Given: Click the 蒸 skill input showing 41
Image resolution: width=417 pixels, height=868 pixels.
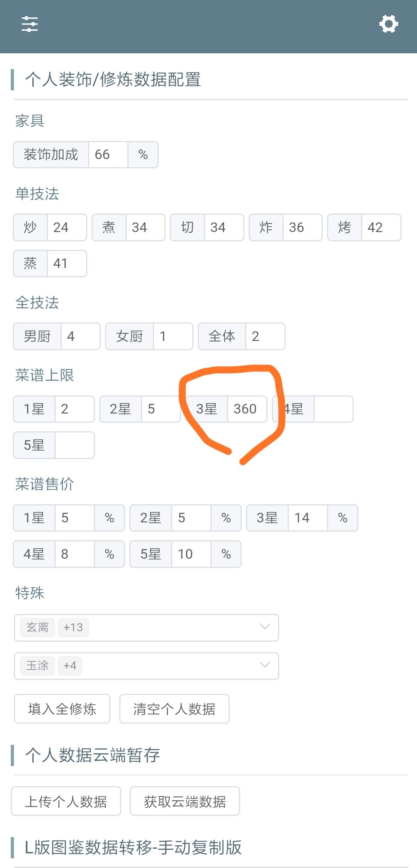Looking at the screenshot, I should [66, 263].
